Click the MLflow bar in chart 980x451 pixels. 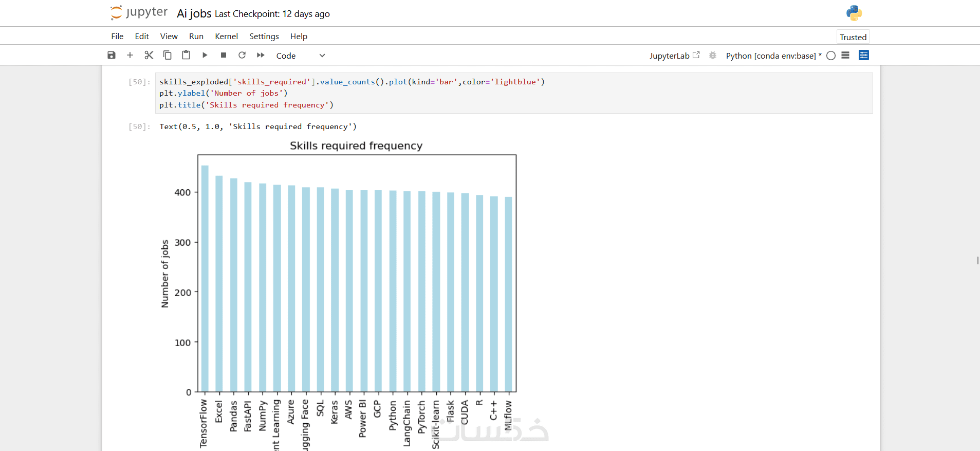click(508, 294)
